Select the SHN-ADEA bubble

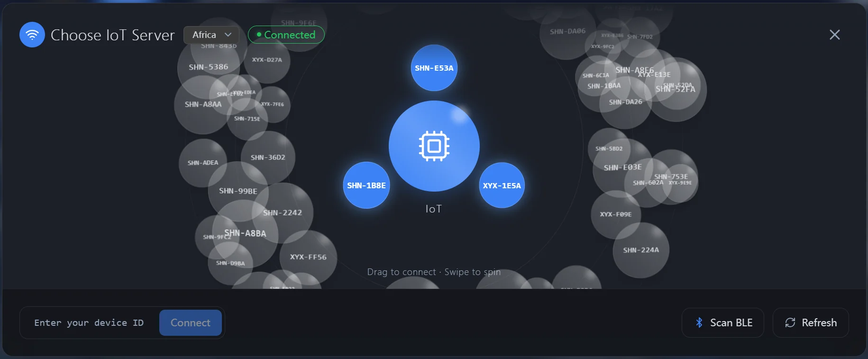point(203,163)
